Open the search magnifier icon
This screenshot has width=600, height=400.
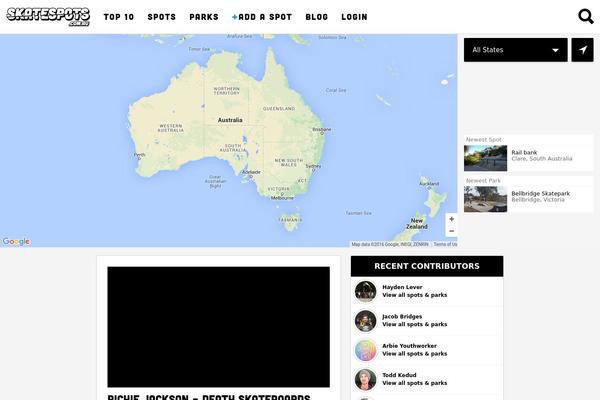coord(585,16)
